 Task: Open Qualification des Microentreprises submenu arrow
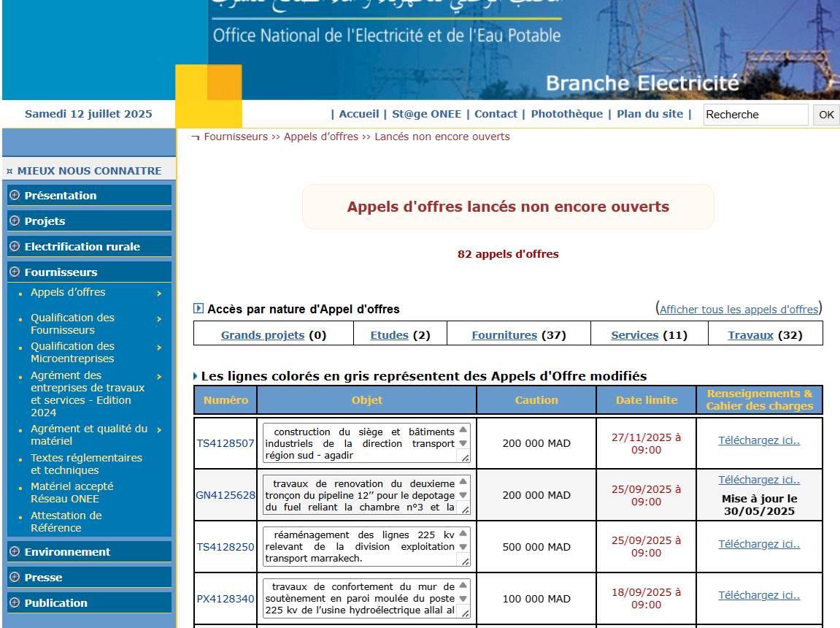click(x=159, y=347)
